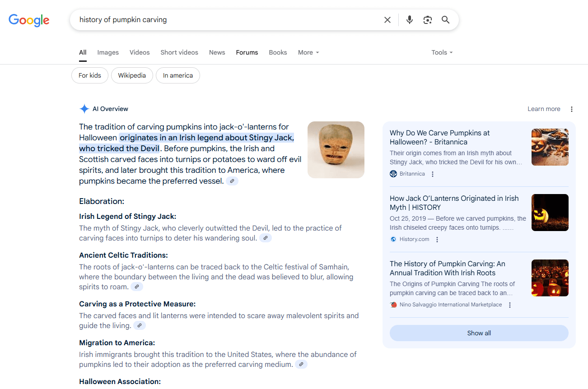This screenshot has height=389, width=588.
Task: Click the Britannica result pumpkin thumbnail
Action: (x=550, y=147)
